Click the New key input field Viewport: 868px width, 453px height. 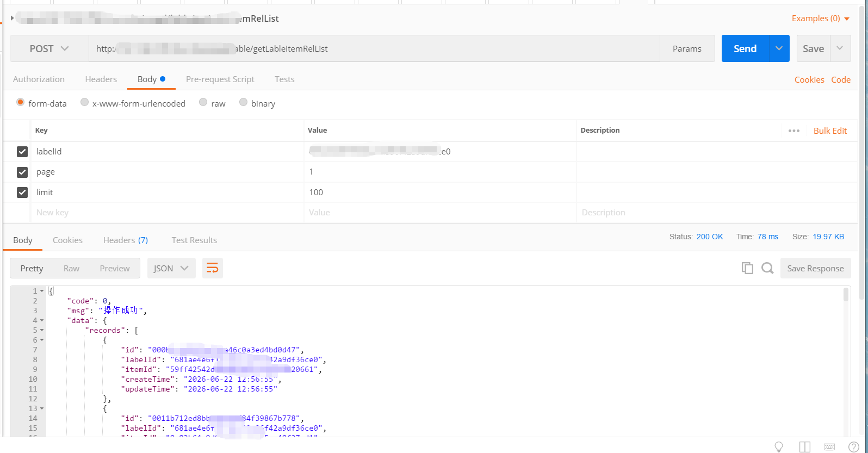point(167,213)
